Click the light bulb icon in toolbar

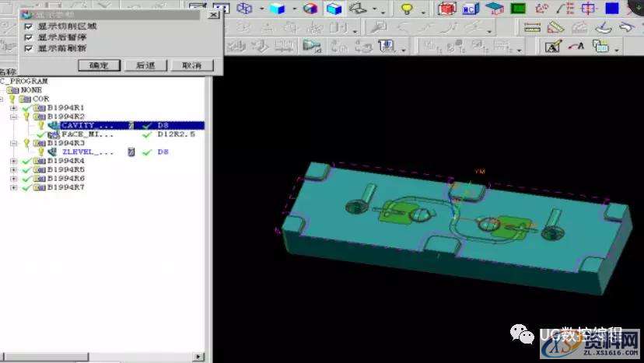point(405,9)
